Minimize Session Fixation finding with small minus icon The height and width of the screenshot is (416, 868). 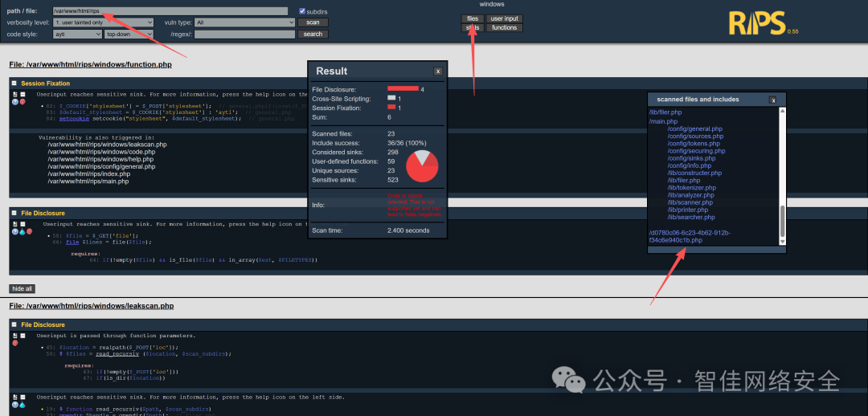[23, 94]
